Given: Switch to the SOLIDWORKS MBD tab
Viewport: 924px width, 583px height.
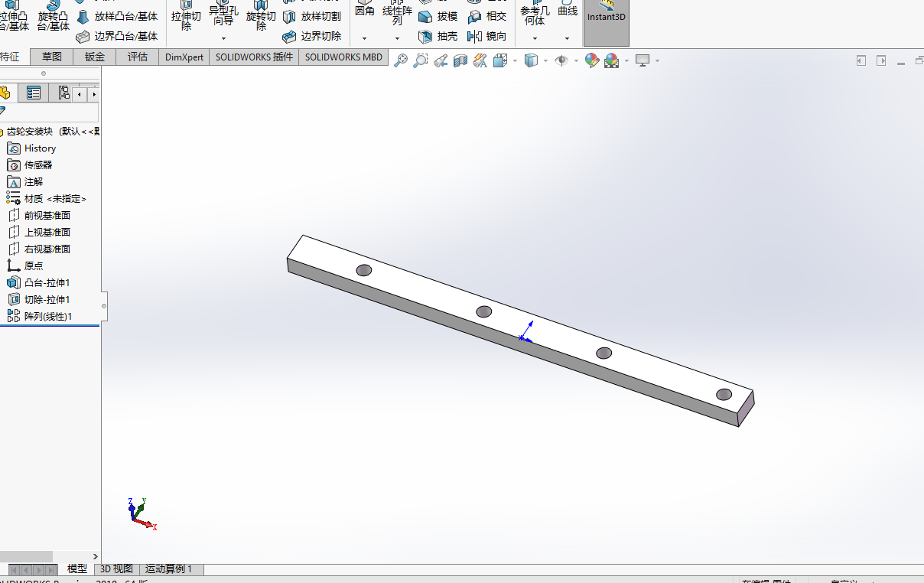Looking at the screenshot, I should click(343, 57).
